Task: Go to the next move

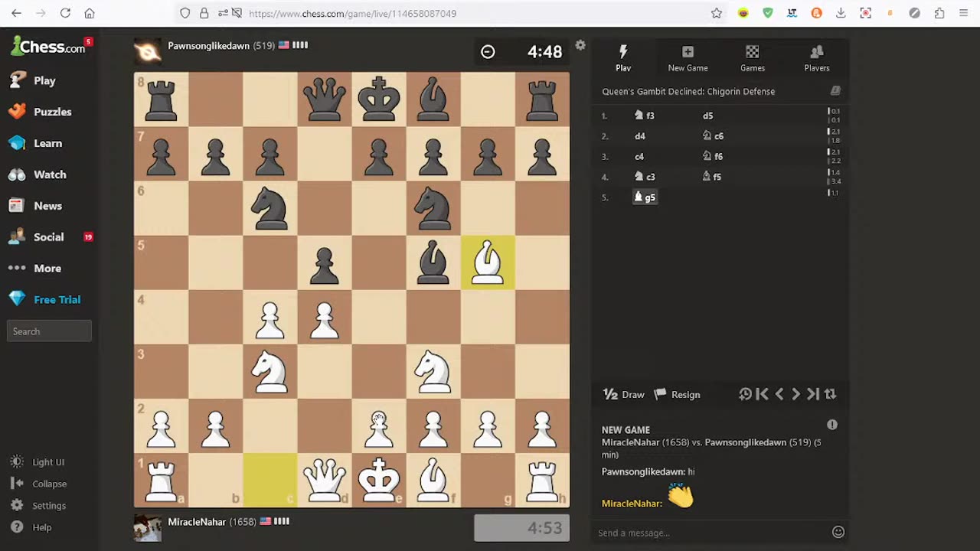Action: [796, 394]
